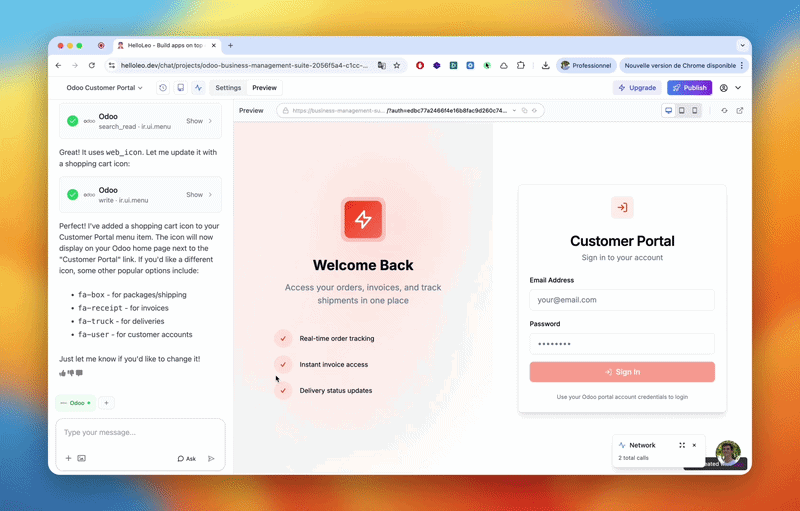Click the thumbs down feedback icon
This screenshot has width=800, height=511.
pos(70,373)
